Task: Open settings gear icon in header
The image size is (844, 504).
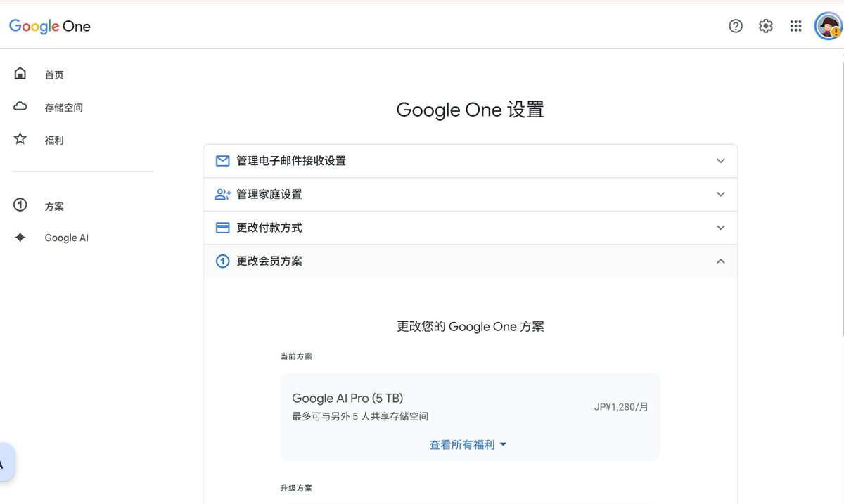Action: (766, 26)
